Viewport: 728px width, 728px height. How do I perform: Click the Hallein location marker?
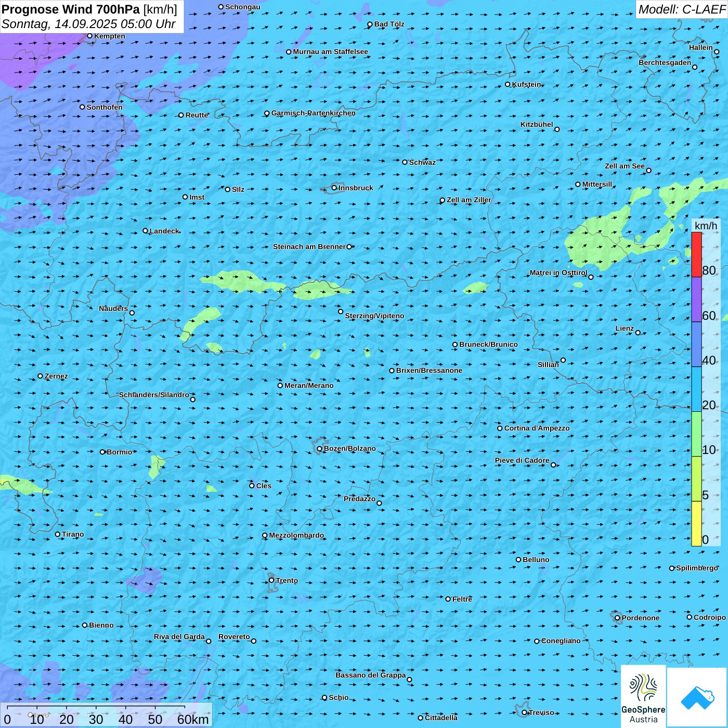[717, 51]
